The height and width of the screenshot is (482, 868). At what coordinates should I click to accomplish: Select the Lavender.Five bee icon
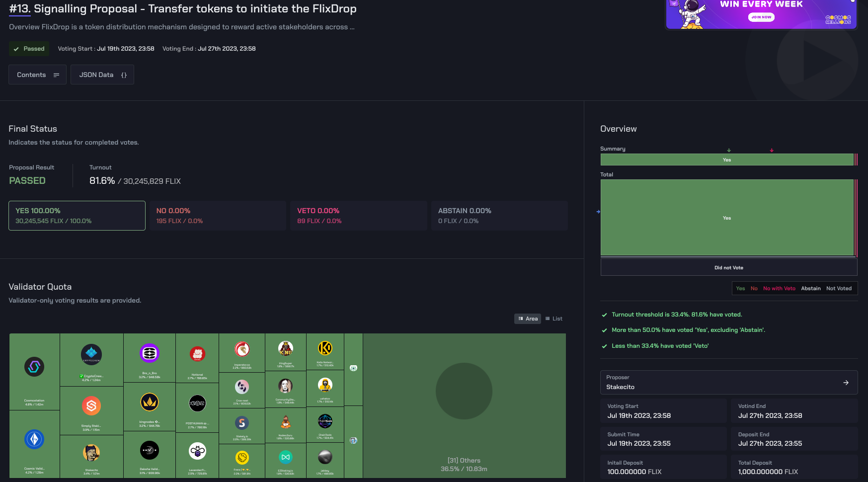[x=197, y=451]
